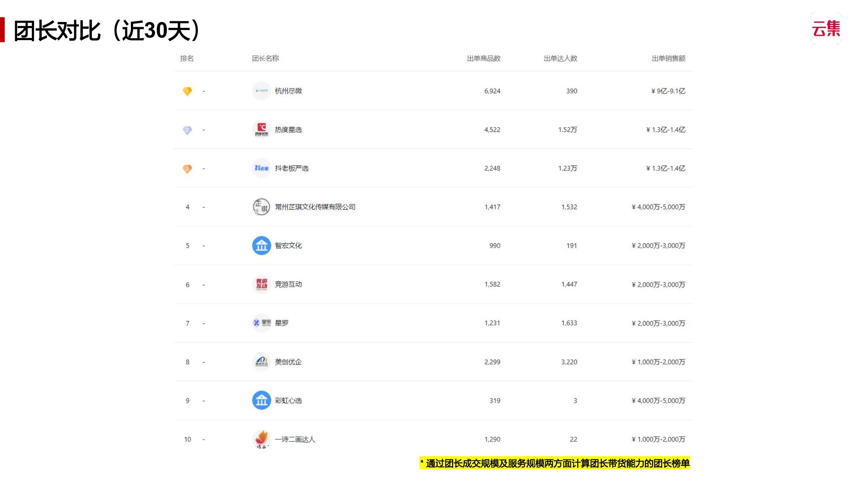Screen dimensions: 868x488
Task: Click the product count 1,417
Action: coord(492,207)
